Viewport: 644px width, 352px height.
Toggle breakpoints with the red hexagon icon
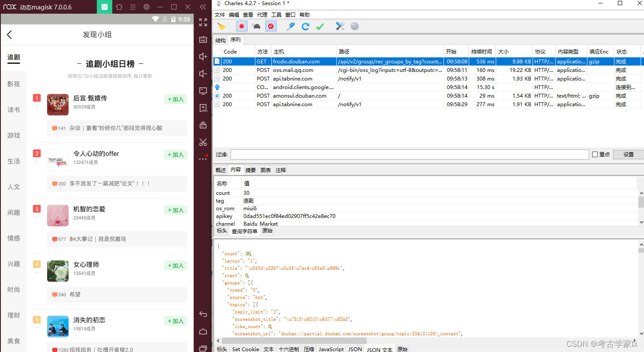[x=271, y=27]
